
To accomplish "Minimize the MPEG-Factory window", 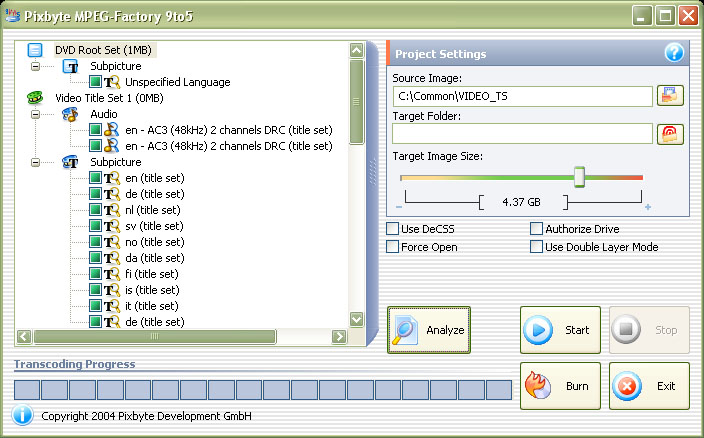I will [642, 16].
